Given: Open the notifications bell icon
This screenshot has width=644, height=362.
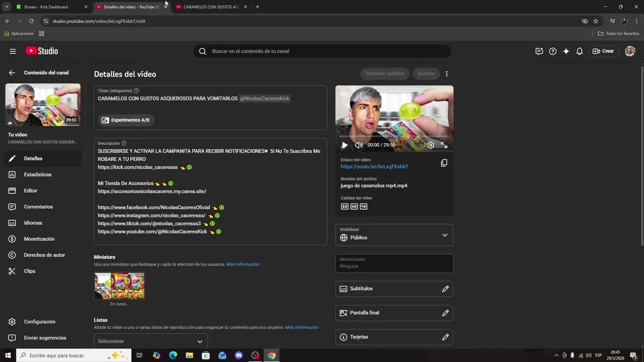Looking at the screenshot, I should coord(580,51).
